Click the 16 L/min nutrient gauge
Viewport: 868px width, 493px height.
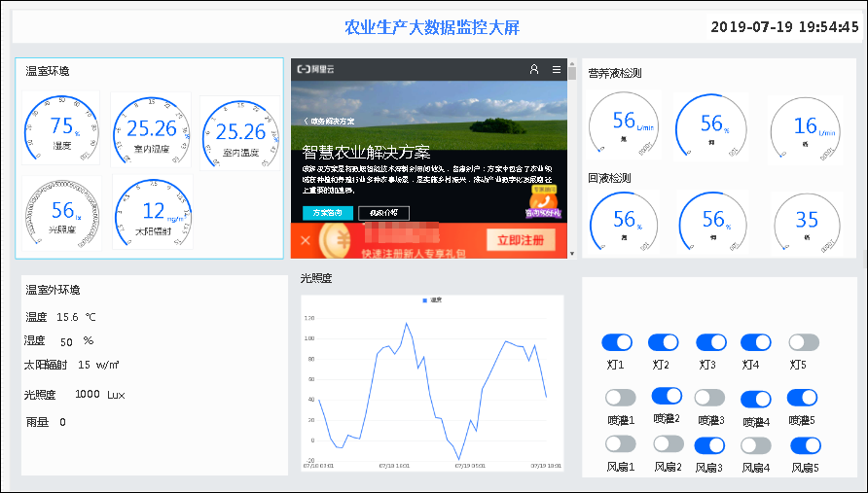[x=806, y=129]
